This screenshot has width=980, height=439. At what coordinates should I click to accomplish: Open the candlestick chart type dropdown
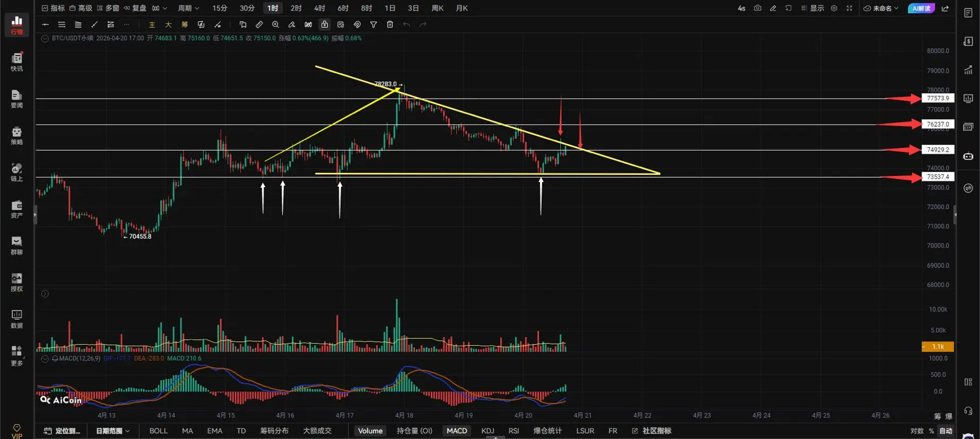click(x=159, y=8)
